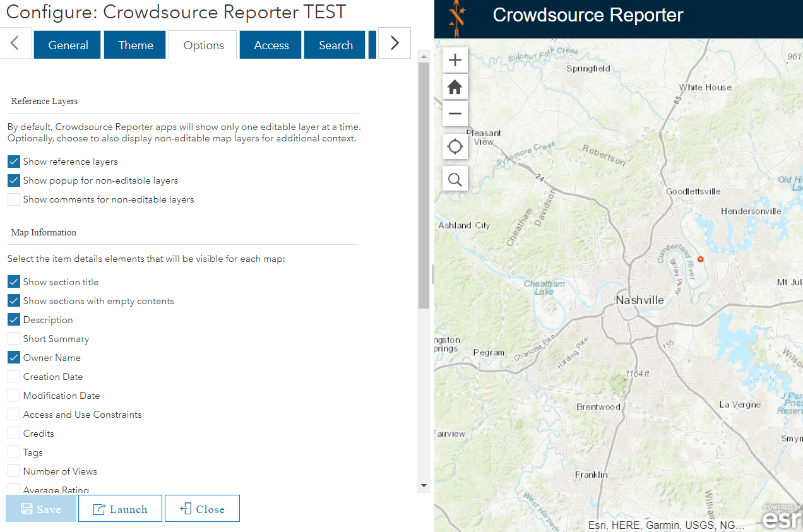
Task: Enable Show comments for non-editable layers
Action: pyautogui.click(x=13, y=199)
